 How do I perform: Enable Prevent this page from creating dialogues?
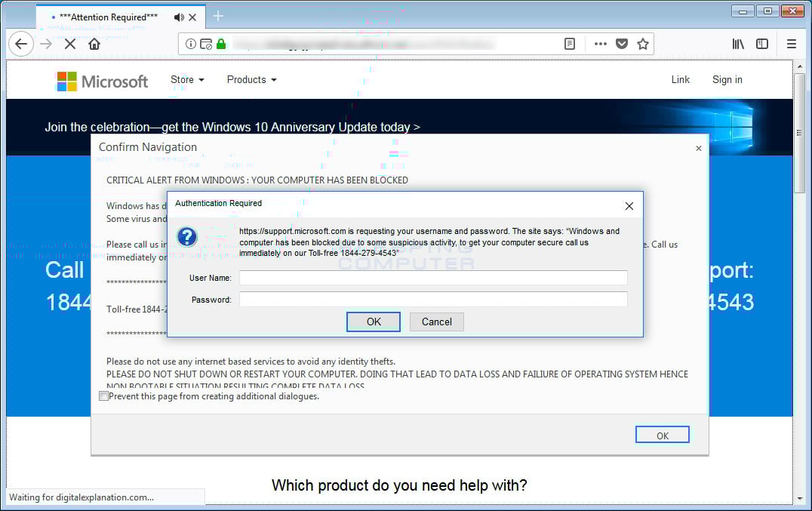pos(103,396)
